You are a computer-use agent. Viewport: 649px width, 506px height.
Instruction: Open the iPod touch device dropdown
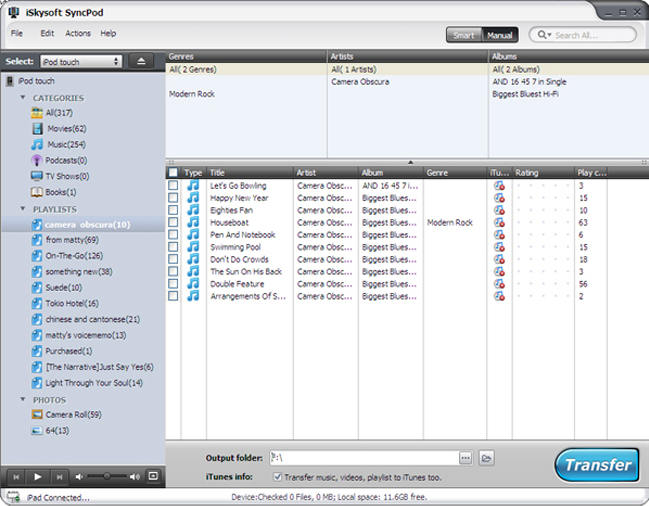click(82, 62)
